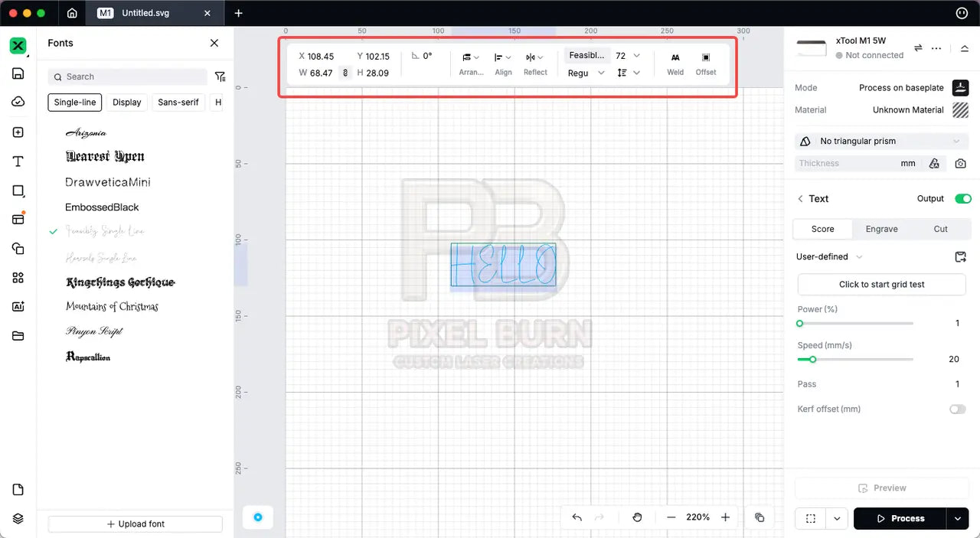Click the Undo arrow near the zoom controls

[x=577, y=517]
